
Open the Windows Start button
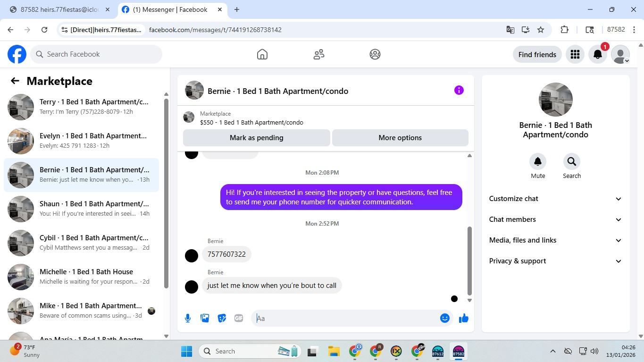187,351
